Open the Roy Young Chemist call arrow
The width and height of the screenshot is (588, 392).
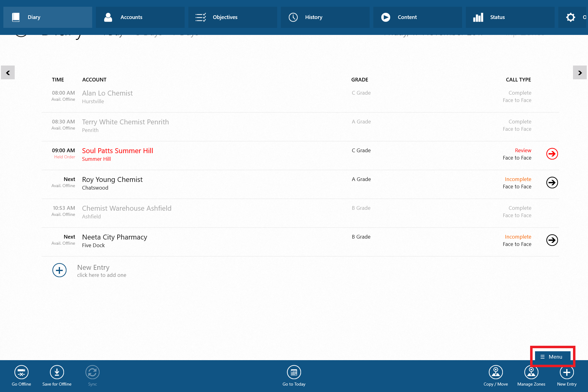click(x=552, y=183)
